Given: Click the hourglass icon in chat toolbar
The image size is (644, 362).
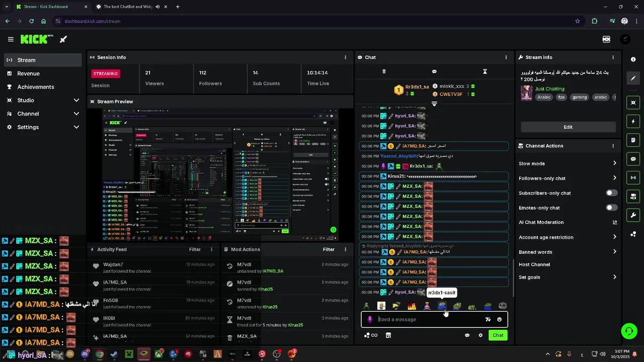Looking at the screenshot, I should pyautogui.click(x=485, y=71).
